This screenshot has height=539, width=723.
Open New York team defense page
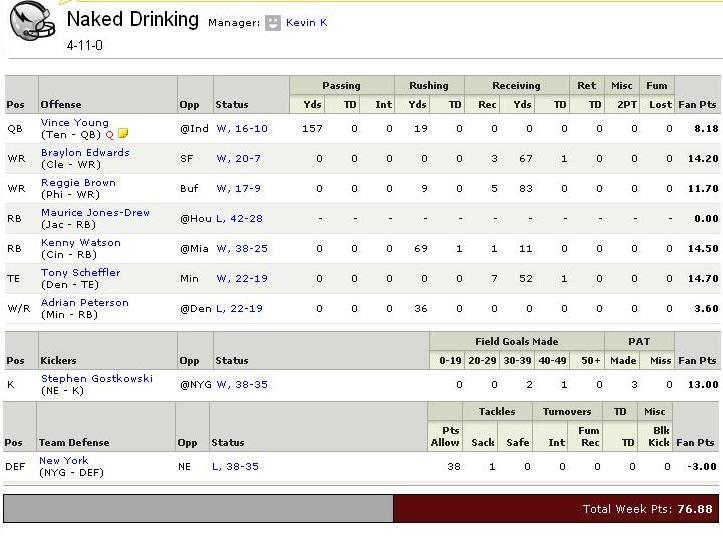(x=63, y=460)
